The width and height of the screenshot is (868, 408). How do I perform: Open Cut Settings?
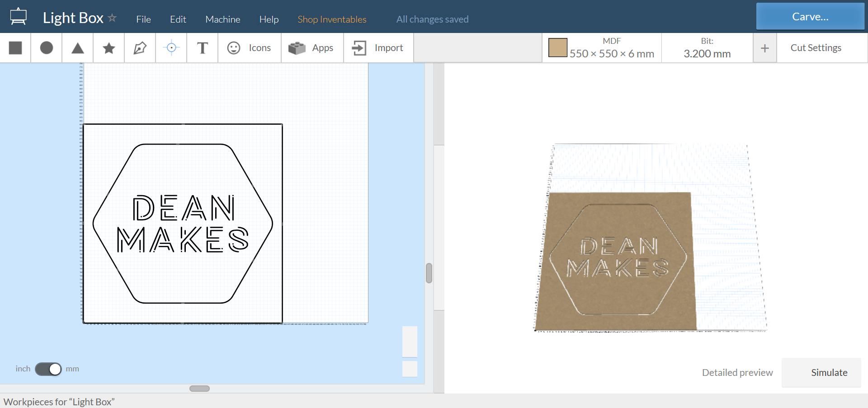[816, 48]
